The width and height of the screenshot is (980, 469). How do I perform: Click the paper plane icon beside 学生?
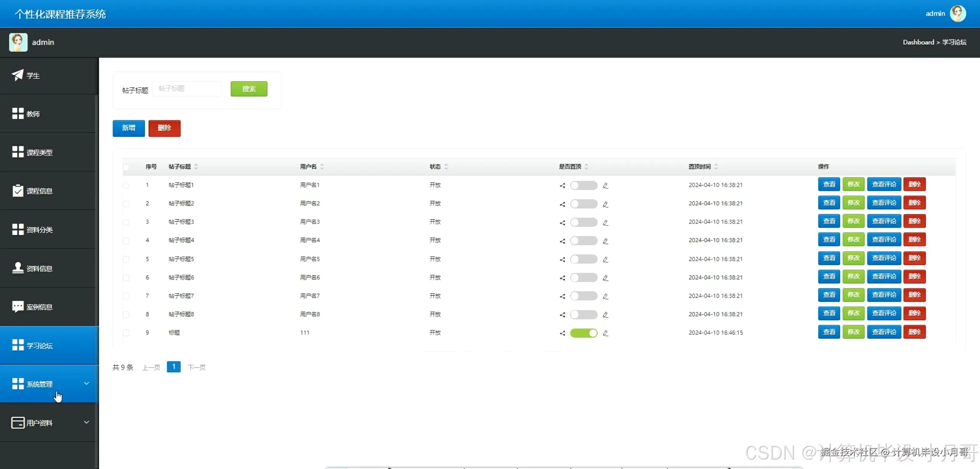point(17,75)
